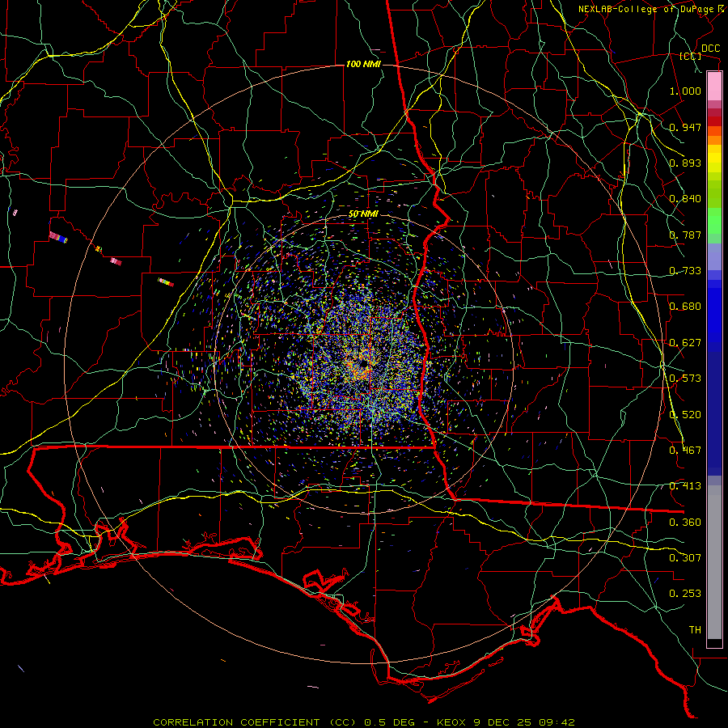The height and width of the screenshot is (728, 728).
Task: Pick the yellow segment of the color bar
Action: pos(714,159)
